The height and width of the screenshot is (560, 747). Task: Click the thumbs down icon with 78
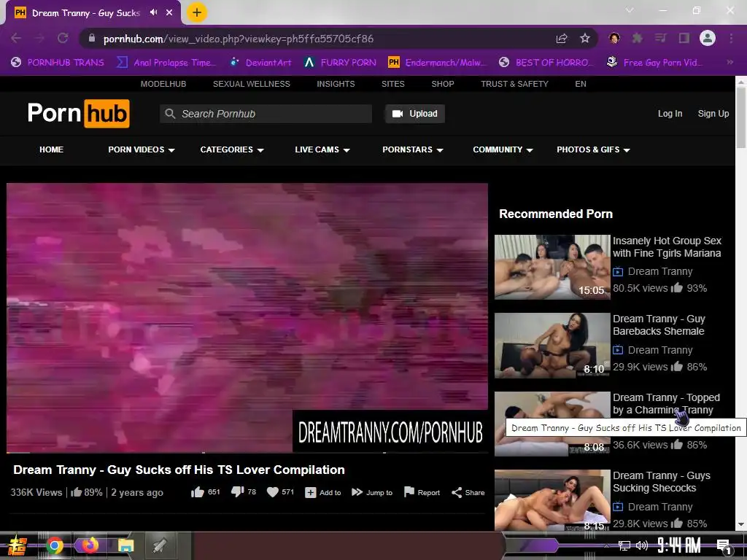tap(237, 492)
